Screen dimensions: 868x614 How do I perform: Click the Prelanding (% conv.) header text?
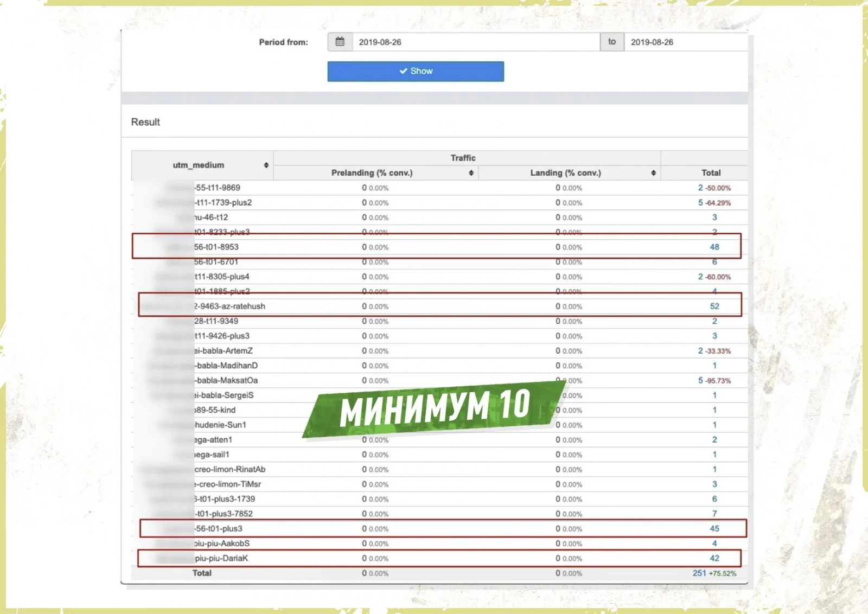372,173
